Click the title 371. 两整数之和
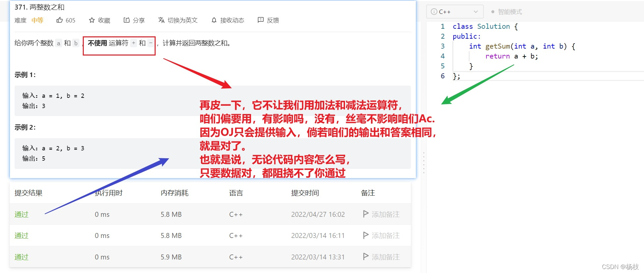Screen dimensions: 644x273 coord(39,7)
